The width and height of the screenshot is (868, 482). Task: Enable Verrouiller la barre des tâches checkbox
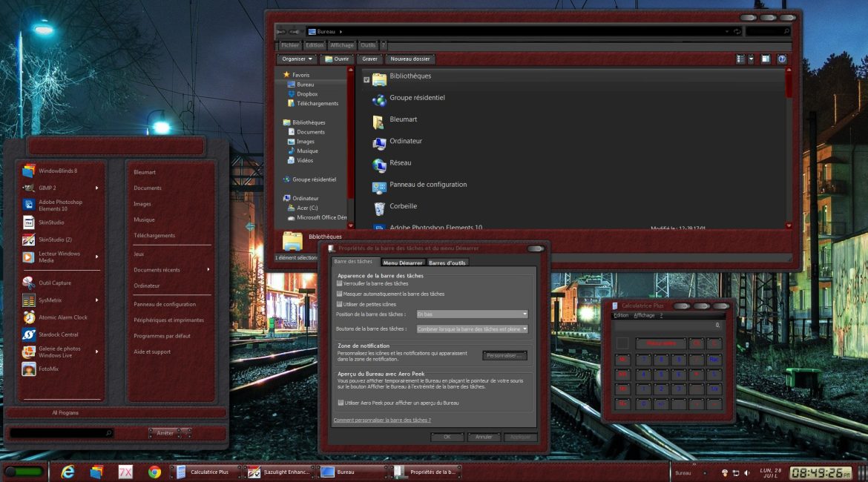340,283
